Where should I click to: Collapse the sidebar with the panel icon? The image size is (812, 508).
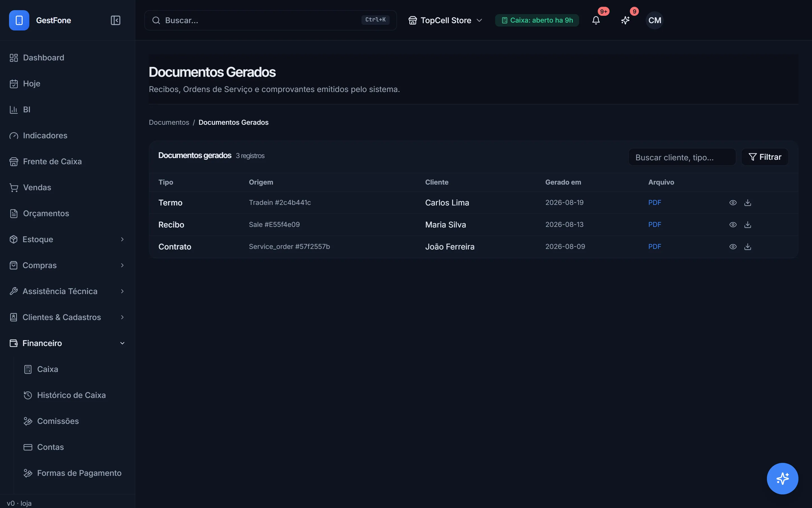pyautogui.click(x=115, y=20)
